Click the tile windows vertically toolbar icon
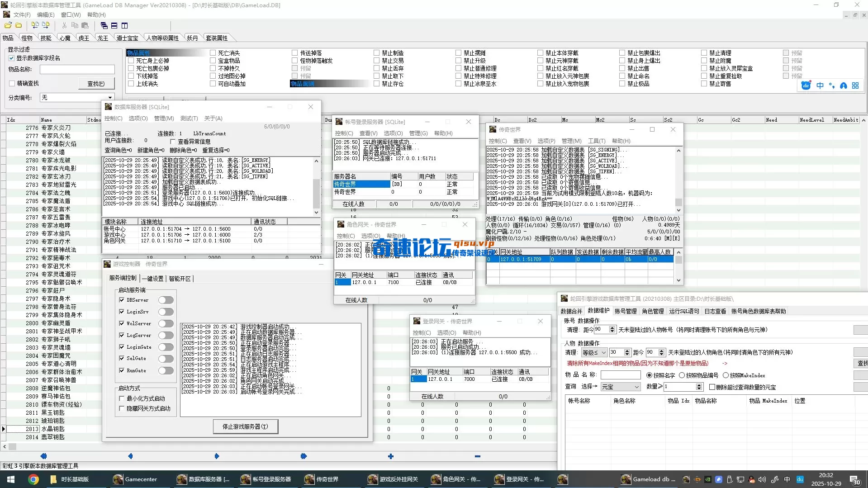 click(x=124, y=25)
